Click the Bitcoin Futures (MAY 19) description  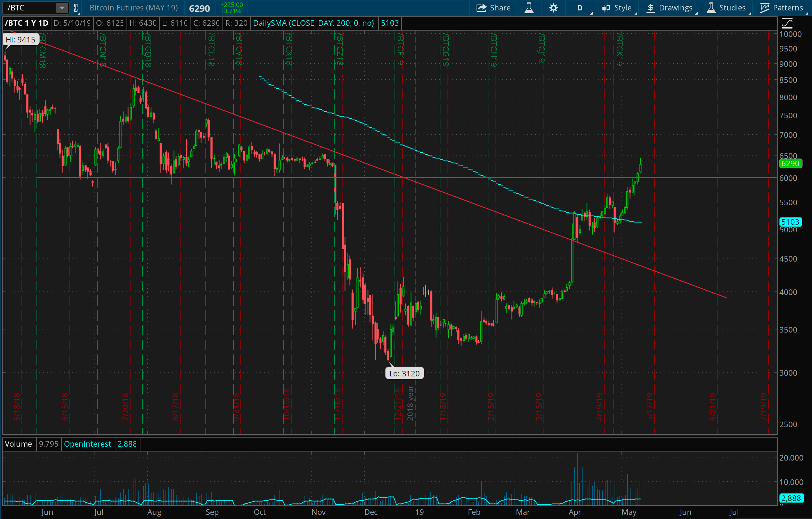click(134, 8)
